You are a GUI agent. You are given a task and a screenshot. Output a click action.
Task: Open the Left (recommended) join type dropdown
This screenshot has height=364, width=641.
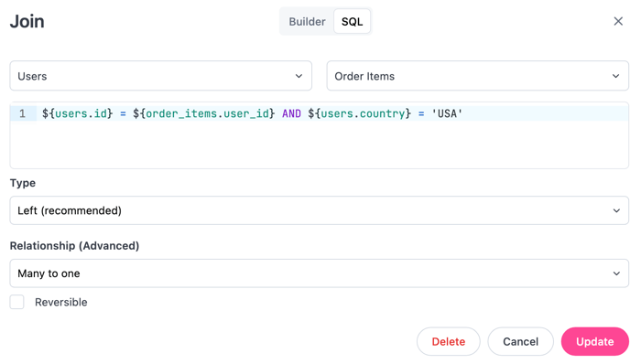tap(320, 210)
